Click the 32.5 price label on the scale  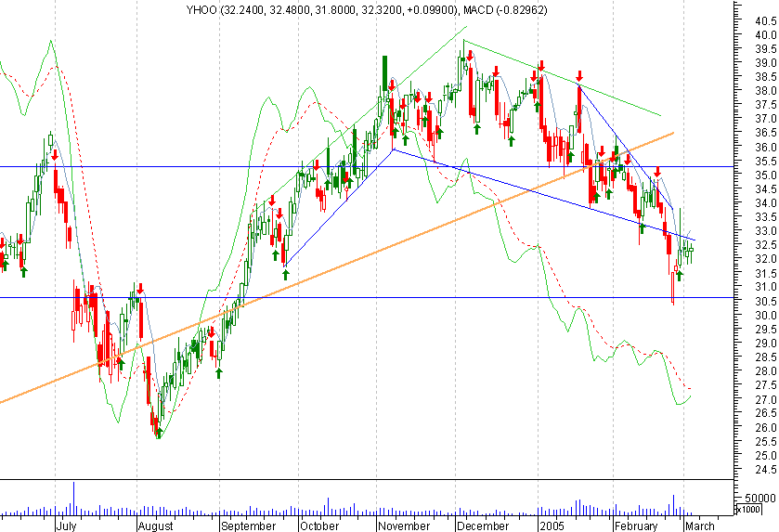[x=766, y=245]
